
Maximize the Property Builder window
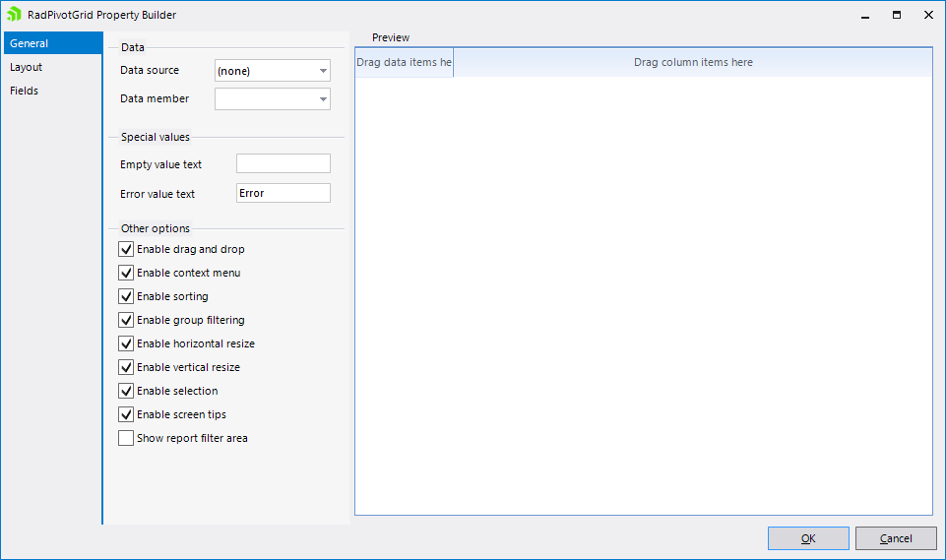(x=897, y=15)
